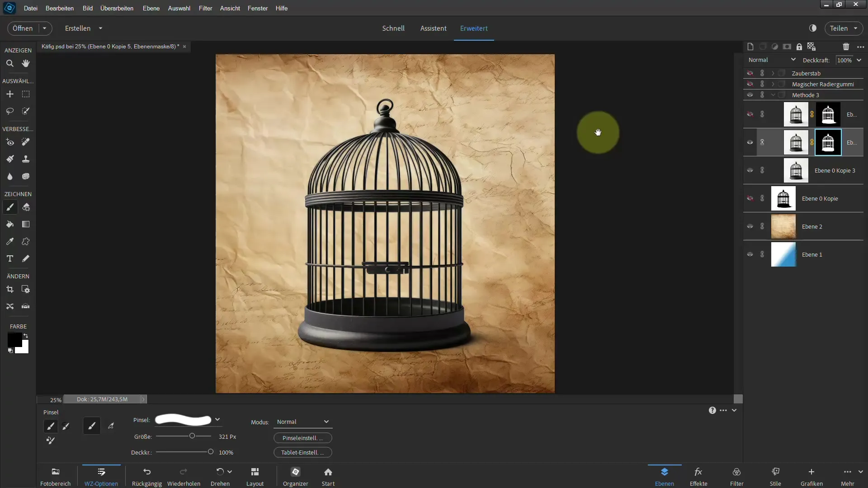
Task: Select the Rectangular Marquee tool
Action: pos(26,94)
